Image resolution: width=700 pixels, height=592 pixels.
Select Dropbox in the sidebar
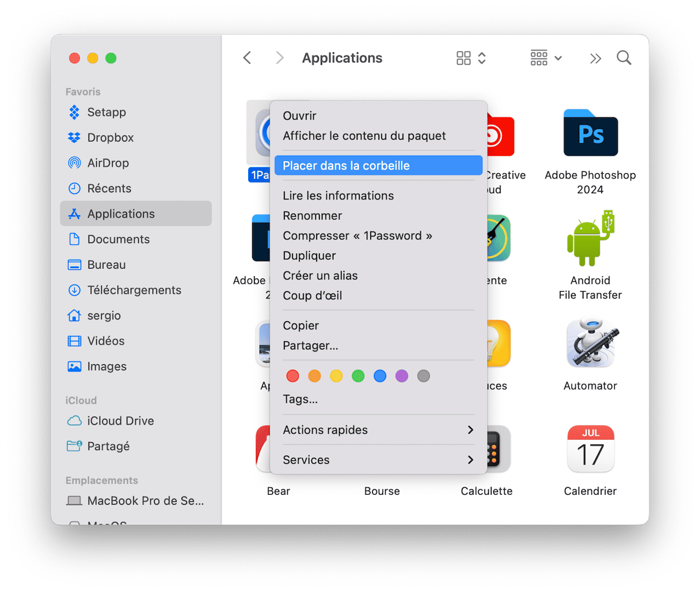pyautogui.click(x=110, y=138)
